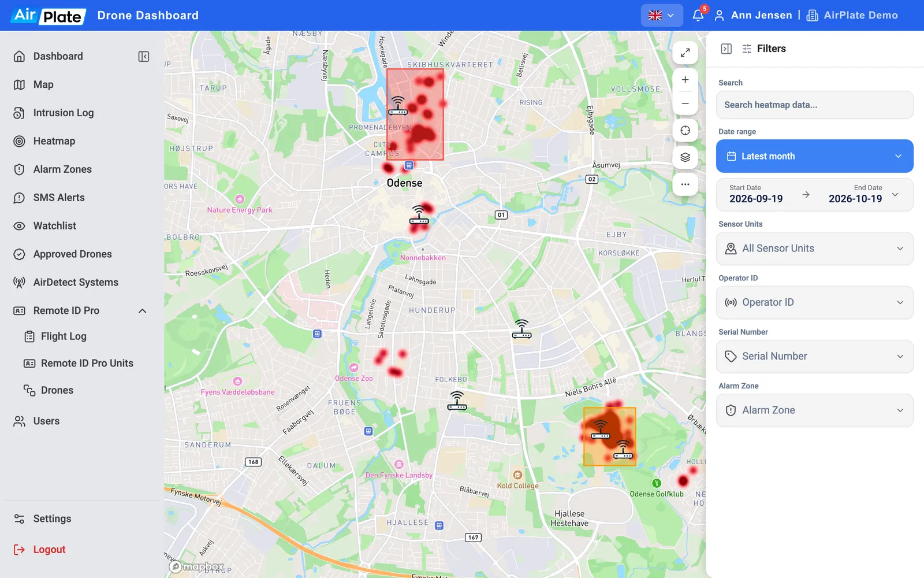Open Settings in the sidebar
The height and width of the screenshot is (578, 924).
pyautogui.click(x=52, y=519)
